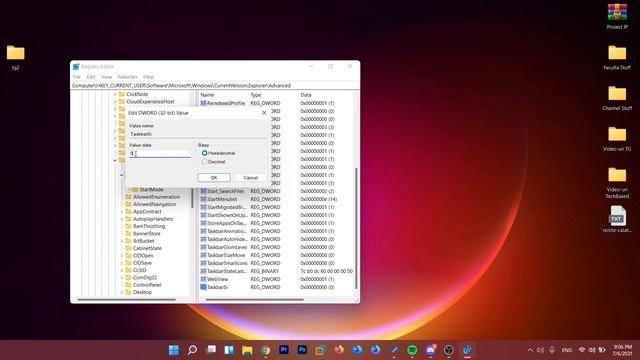Switch to Registry Editor taskbar icon
Screen dimensions: 640x360
click(467, 350)
